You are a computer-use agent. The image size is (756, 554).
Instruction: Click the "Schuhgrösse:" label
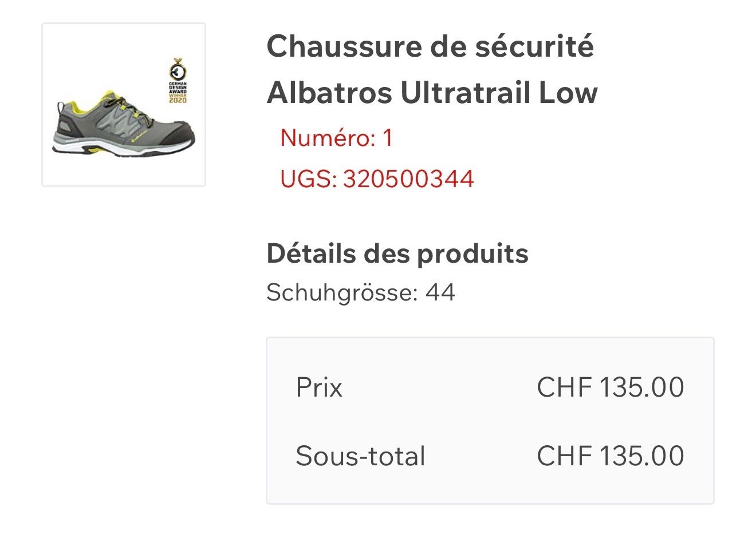342,292
